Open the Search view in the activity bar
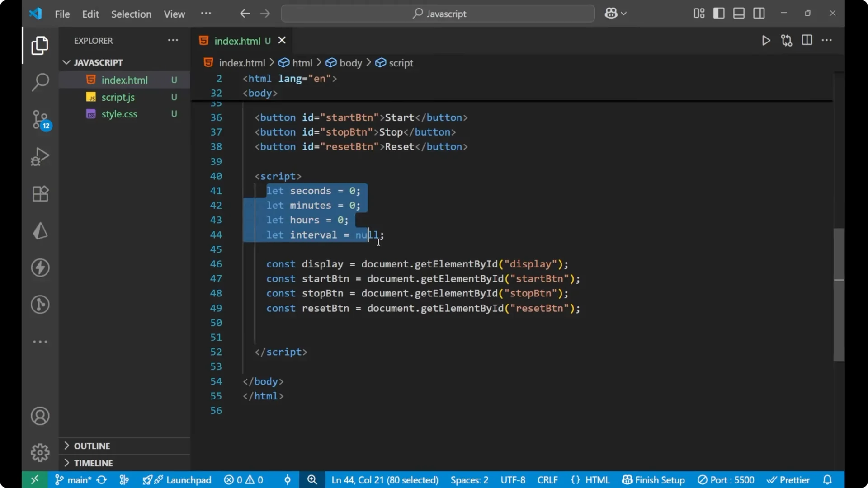Screen dimensions: 868x488 click(x=40, y=82)
